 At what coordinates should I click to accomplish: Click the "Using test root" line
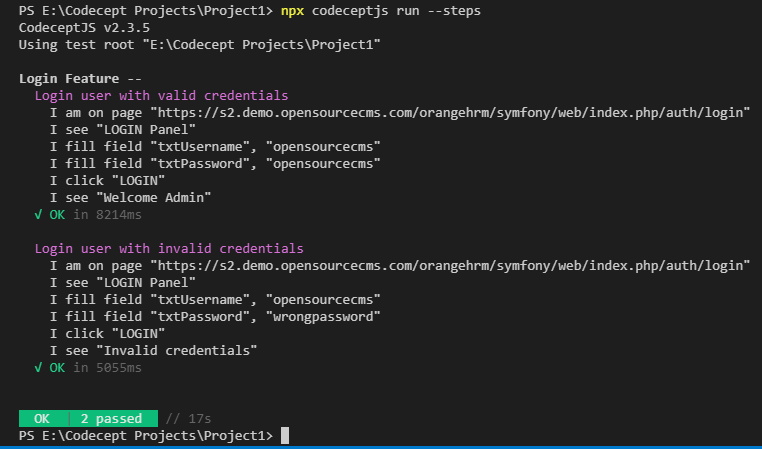click(200, 45)
